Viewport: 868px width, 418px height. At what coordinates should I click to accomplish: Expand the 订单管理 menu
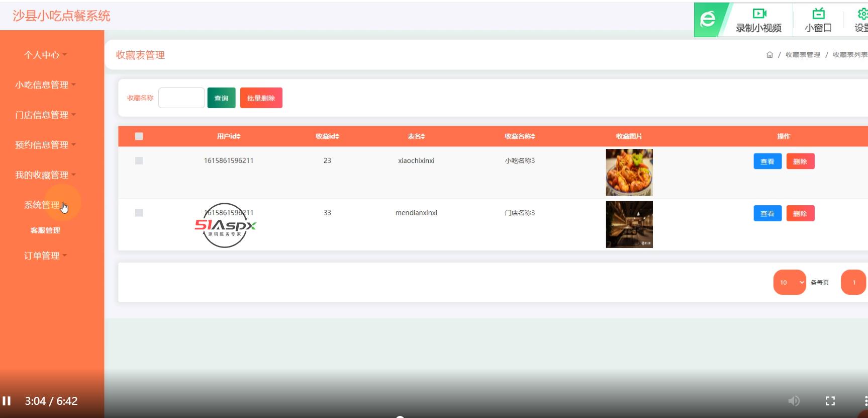pos(45,256)
